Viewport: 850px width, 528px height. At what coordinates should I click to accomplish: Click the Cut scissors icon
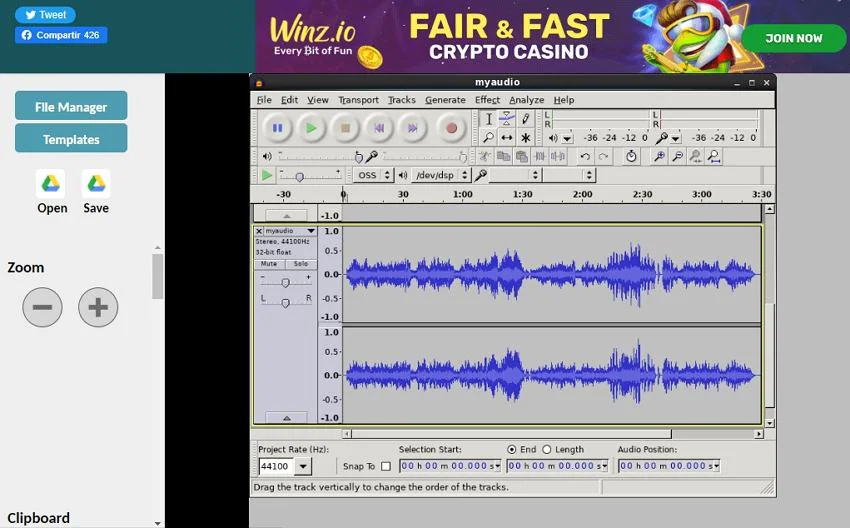click(x=485, y=157)
